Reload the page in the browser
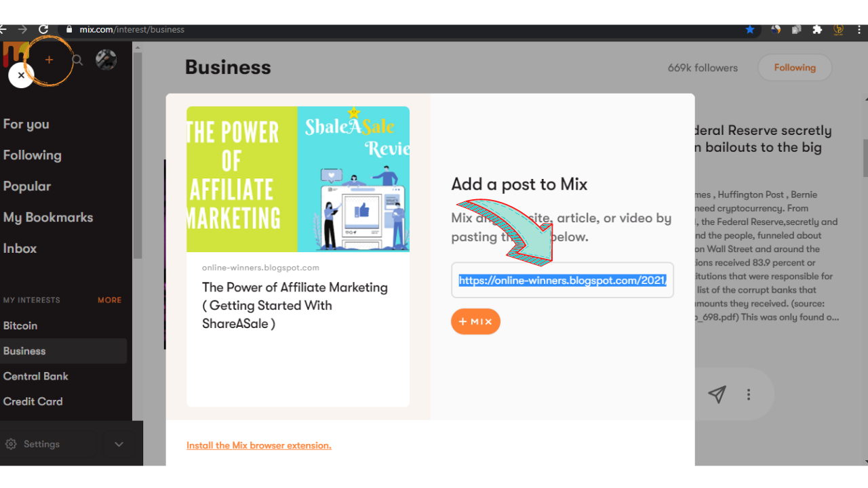Screen dimensions: 868x488 click(43, 29)
